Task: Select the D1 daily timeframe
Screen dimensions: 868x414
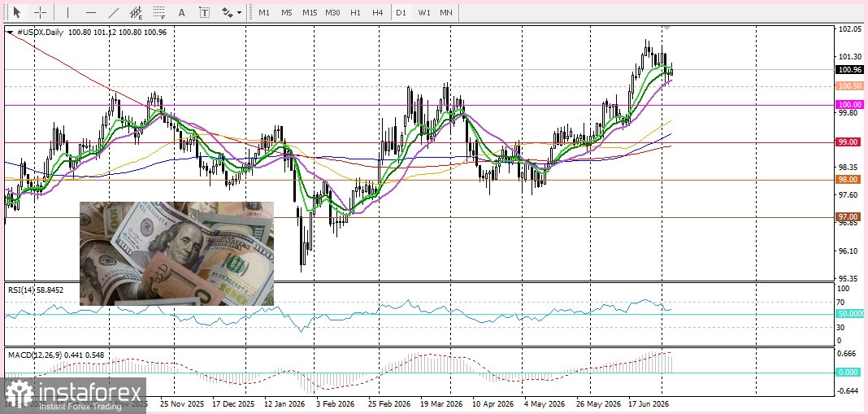Action: click(x=401, y=12)
